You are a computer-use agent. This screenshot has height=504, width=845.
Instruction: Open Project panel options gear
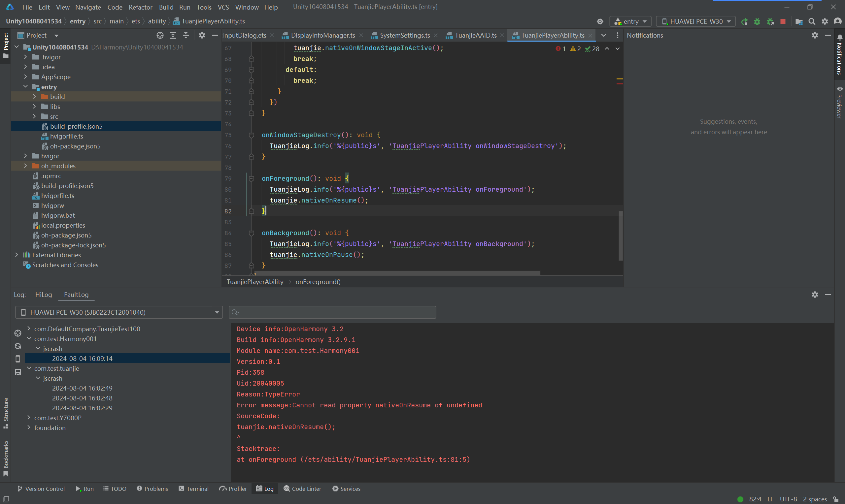202,35
